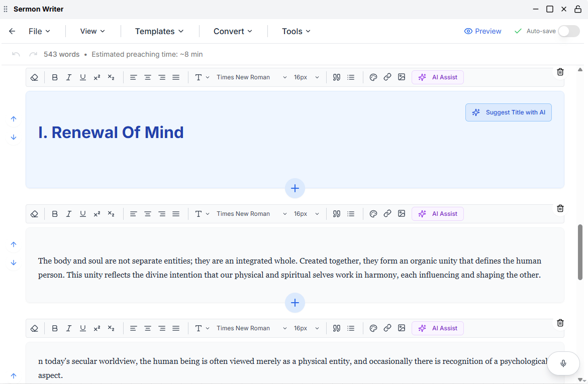The image size is (588, 384).
Task: Toggle italic in the second block toolbar
Action: (x=69, y=213)
